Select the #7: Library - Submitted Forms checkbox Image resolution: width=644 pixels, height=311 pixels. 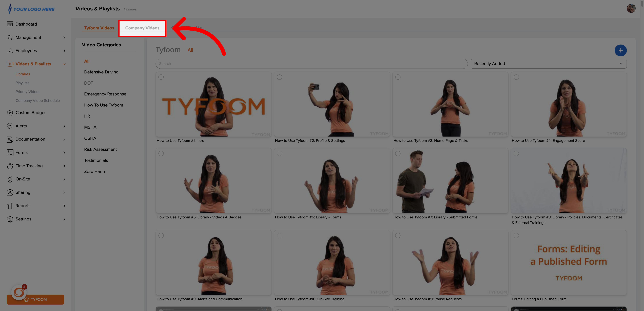(398, 153)
